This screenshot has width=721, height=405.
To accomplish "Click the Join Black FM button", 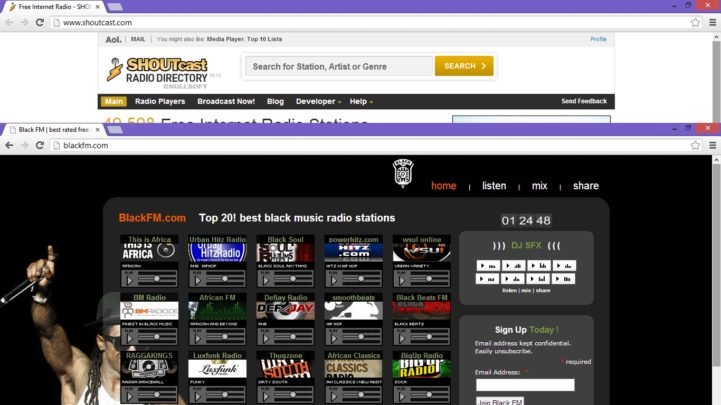I will click(x=499, y=401).
